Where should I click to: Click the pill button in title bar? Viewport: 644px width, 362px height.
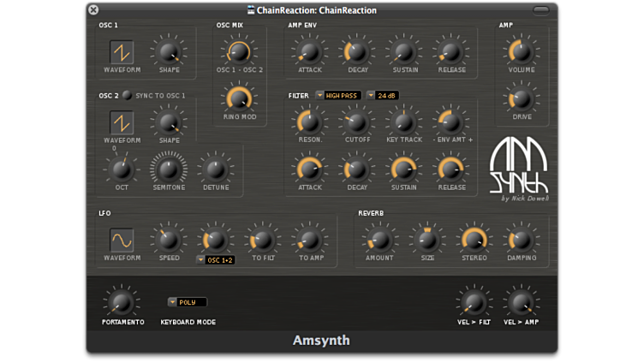(x=540, y=10)
